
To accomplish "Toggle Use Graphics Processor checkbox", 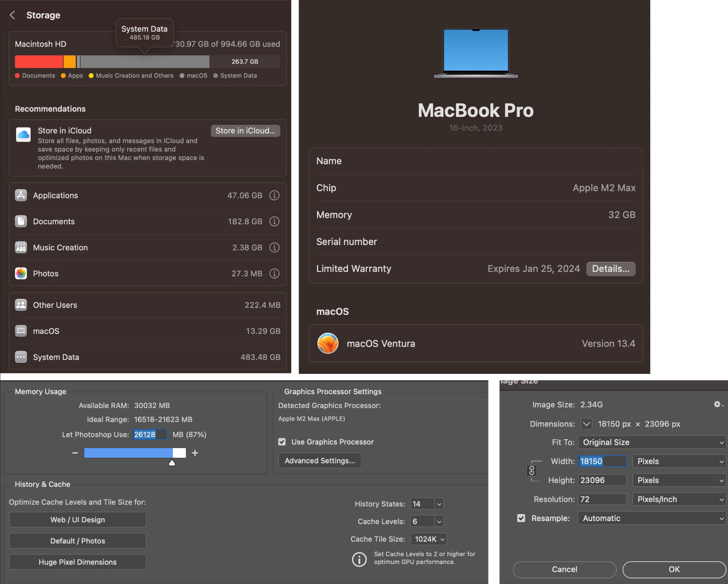I will [282, 442].
